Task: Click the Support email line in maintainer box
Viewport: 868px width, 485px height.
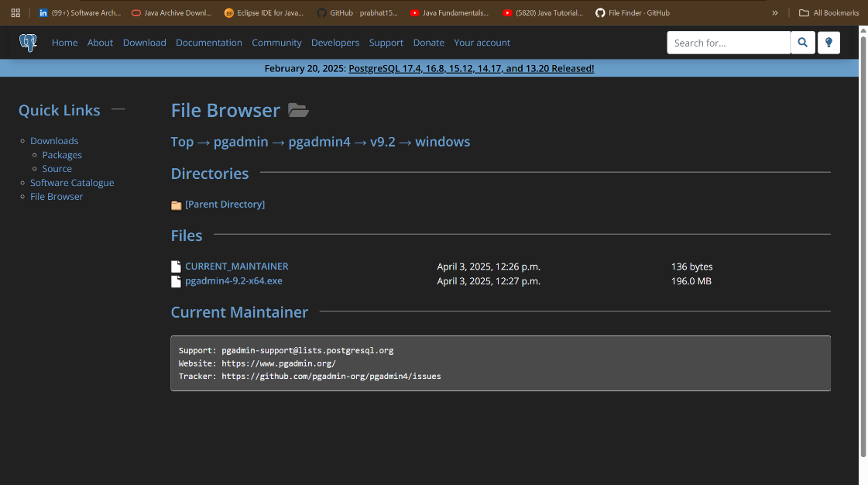Action: (286, 350)
